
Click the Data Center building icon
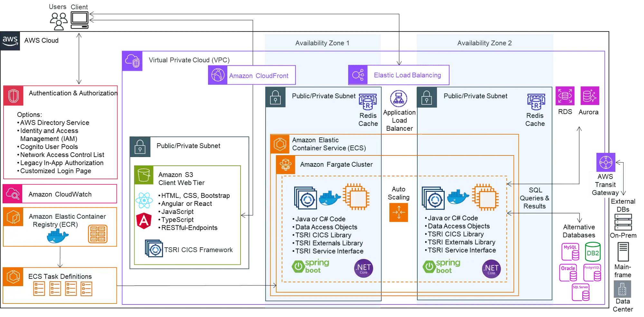click(622, 289)
